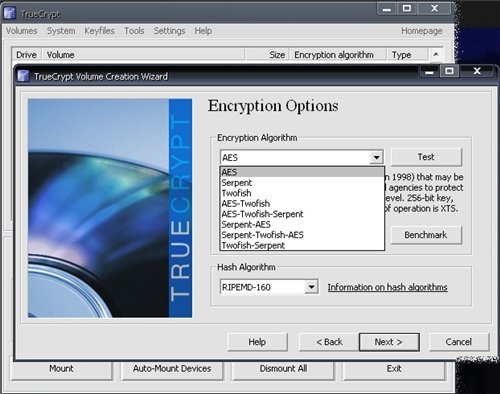Viewport: 500px width, 394px height.
Task: Choose Twofish-Serpent cascade option
Action: pyautogui.click(x=302, y=245)
